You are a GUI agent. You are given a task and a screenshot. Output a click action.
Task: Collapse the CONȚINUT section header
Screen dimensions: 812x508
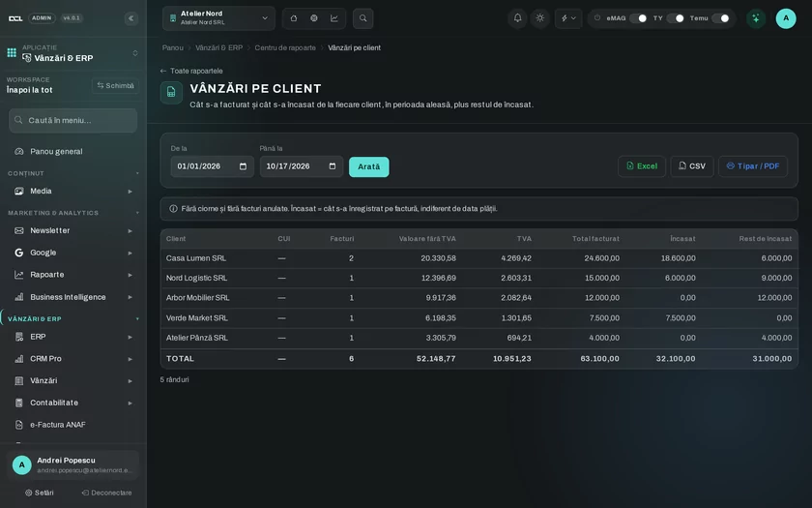[73, 173]
